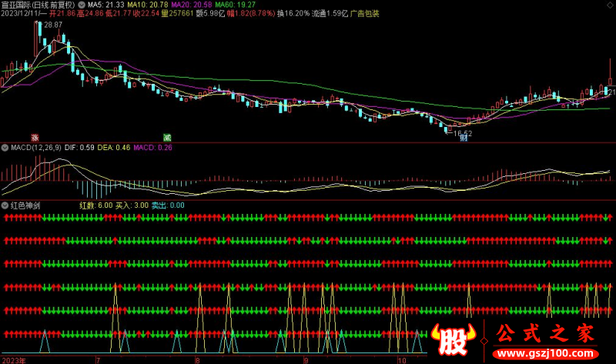Open the 红色神剑 indicator dropdown arrow
The image size is (616, 364).
5,205
